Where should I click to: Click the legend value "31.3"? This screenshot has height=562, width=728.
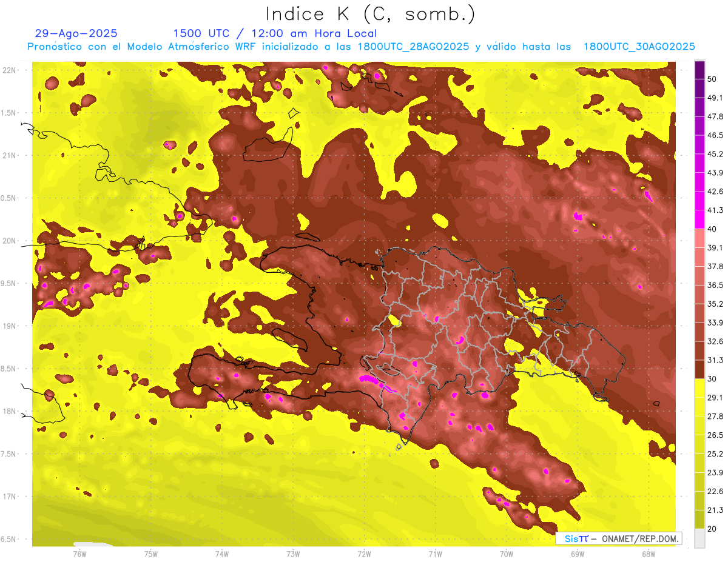click(x=715, y=360)
